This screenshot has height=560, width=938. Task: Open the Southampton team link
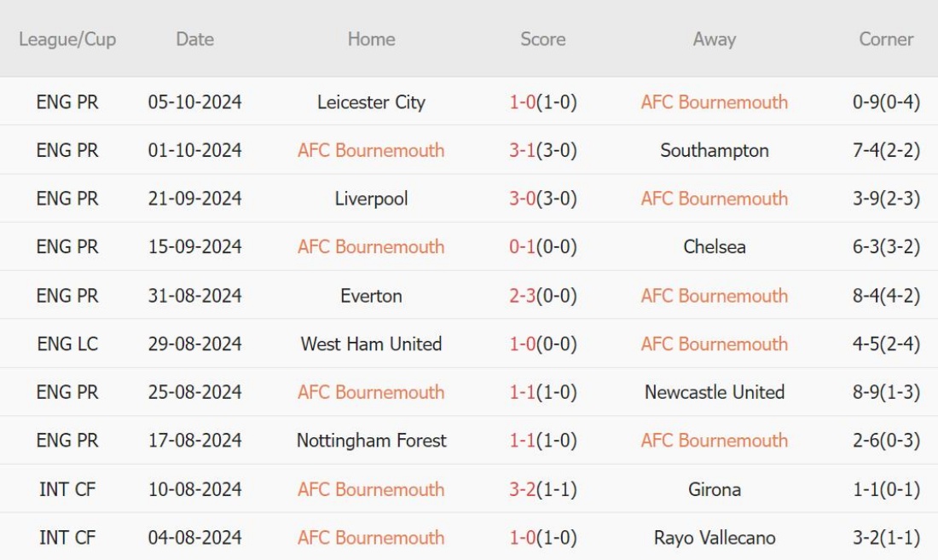coord(714,151)
